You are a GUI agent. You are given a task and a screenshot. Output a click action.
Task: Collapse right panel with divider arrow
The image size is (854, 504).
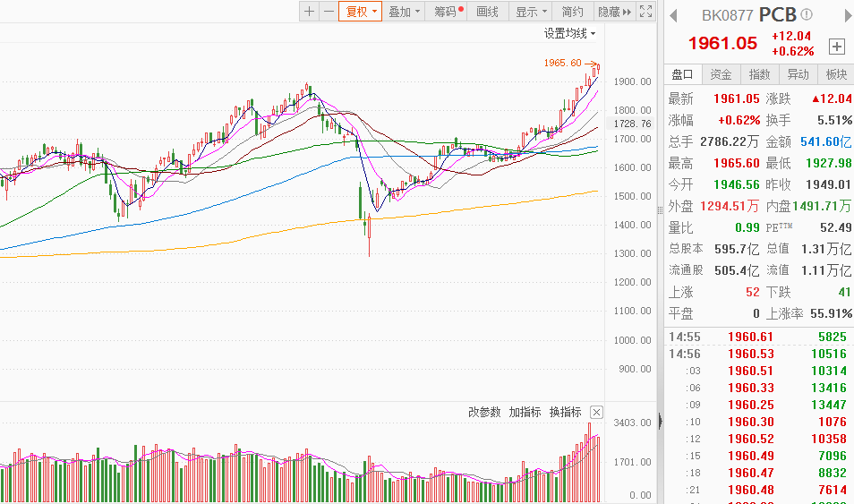(x=661, y=421)
